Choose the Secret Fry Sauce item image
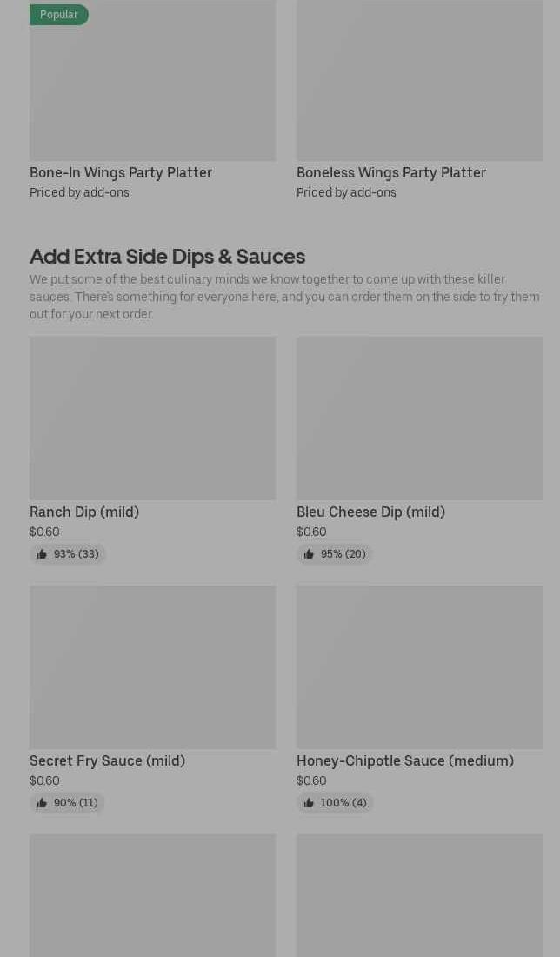This screenshot has height=957, width=560. tap(152, 666)
